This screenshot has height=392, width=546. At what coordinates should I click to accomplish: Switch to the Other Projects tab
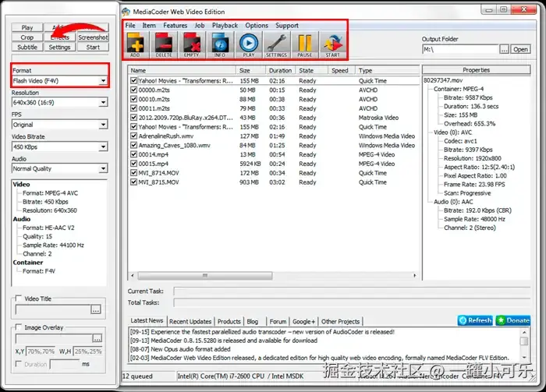[340, 321]
